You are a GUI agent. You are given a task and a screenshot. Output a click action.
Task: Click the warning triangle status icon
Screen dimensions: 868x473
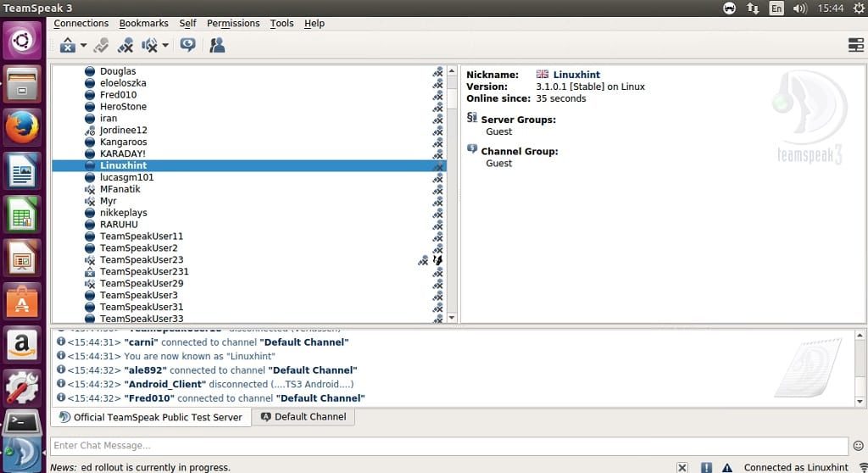click(726, 467)
